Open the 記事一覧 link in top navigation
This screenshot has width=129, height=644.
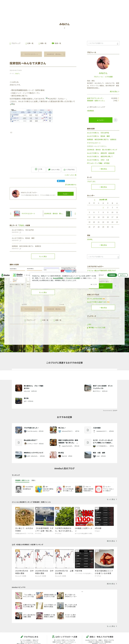30,43
